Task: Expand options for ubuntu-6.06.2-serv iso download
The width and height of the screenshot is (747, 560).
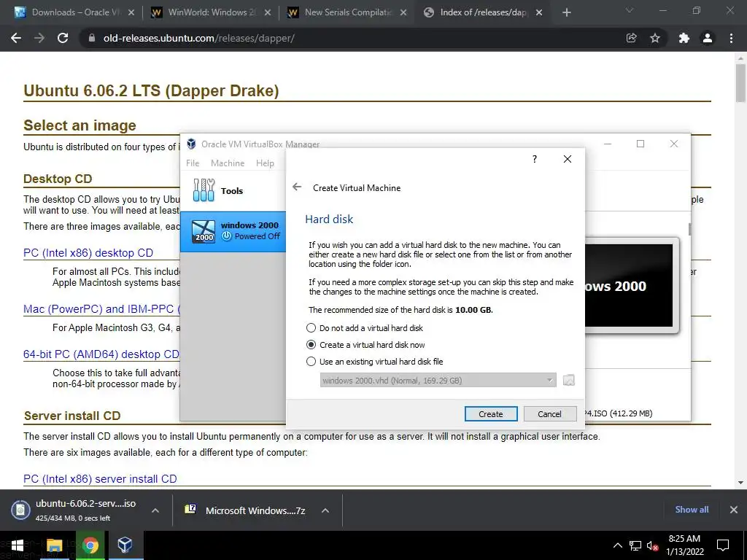Action: 155,510
